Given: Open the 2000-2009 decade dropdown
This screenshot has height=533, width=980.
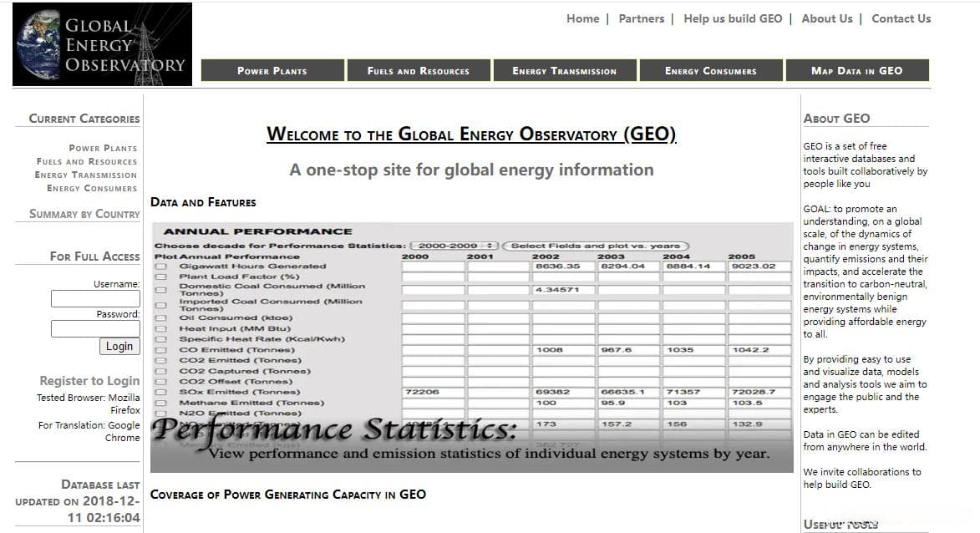Looking at the screenshot, I should point(454,246).
